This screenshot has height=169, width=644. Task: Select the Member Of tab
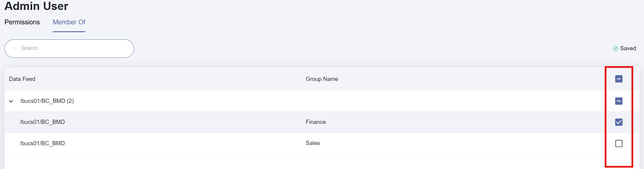pos(69,22)
